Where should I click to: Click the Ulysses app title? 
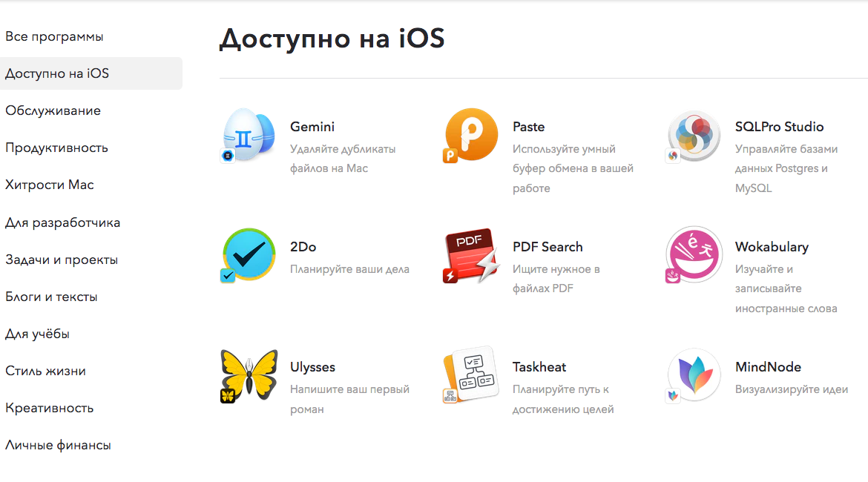(313, 367)
